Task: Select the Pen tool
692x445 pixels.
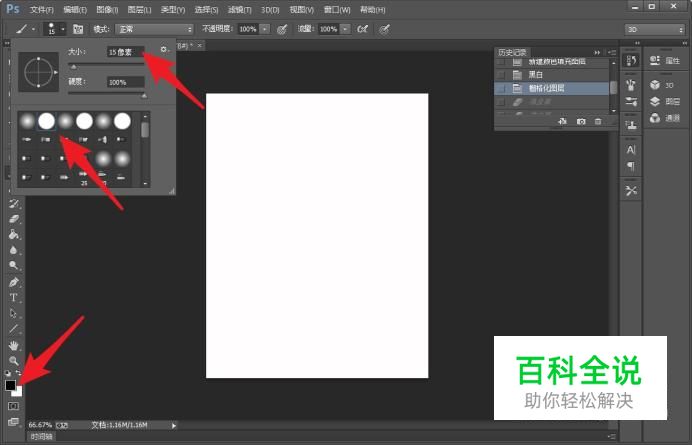Action: (14, 282)
